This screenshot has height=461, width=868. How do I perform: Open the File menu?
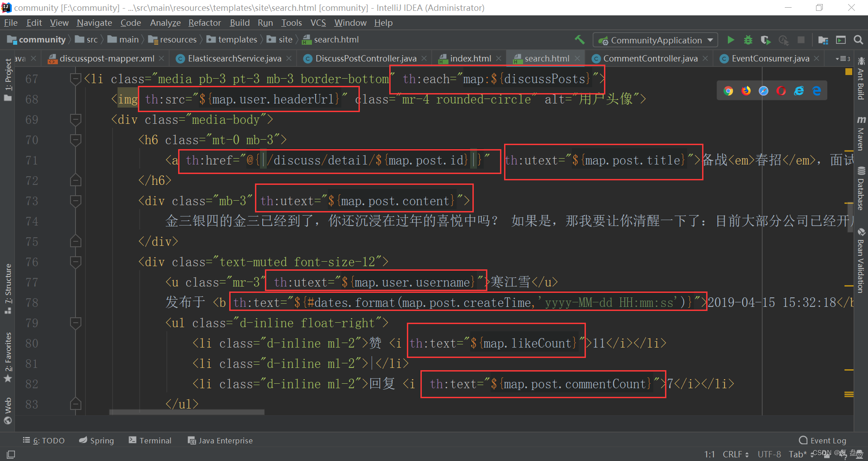10,23
